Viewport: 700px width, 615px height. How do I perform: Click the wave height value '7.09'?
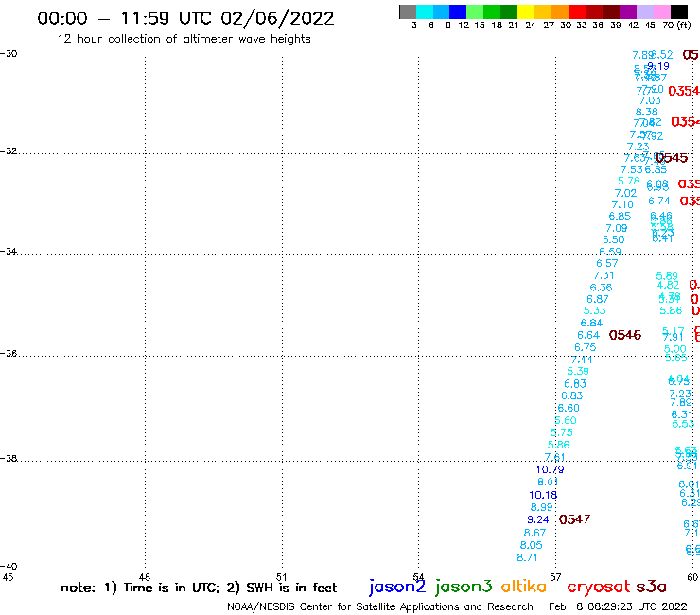[617, 228]
